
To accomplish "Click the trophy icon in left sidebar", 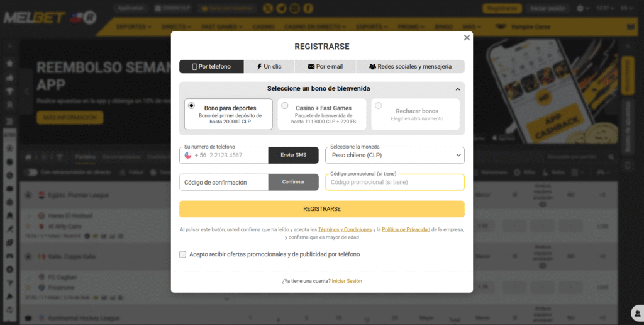I will pos(10,91).
